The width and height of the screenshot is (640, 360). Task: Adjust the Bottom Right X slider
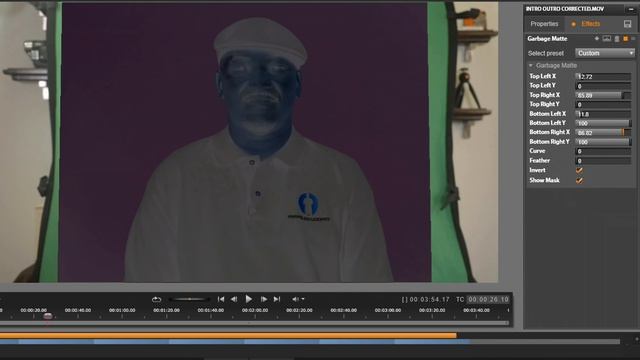pyautogui.click(x=603, y=132)
